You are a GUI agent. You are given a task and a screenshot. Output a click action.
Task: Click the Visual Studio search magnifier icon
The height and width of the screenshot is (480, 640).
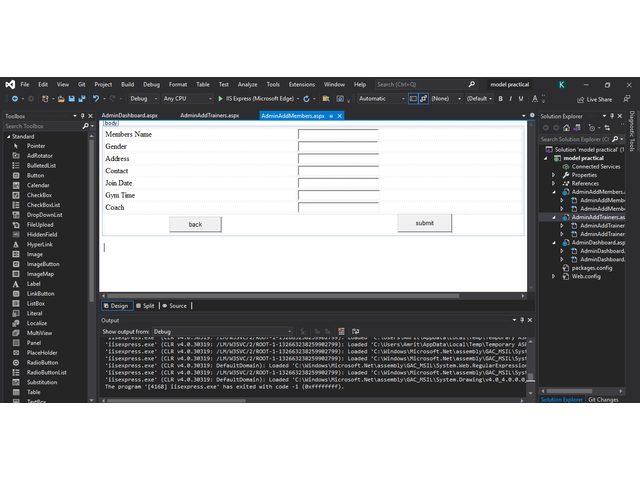tap(471, 84)
